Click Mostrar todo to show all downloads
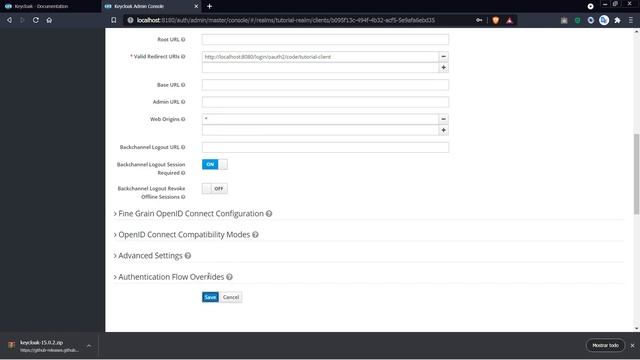The image size is (640, 360). point(605,345)
